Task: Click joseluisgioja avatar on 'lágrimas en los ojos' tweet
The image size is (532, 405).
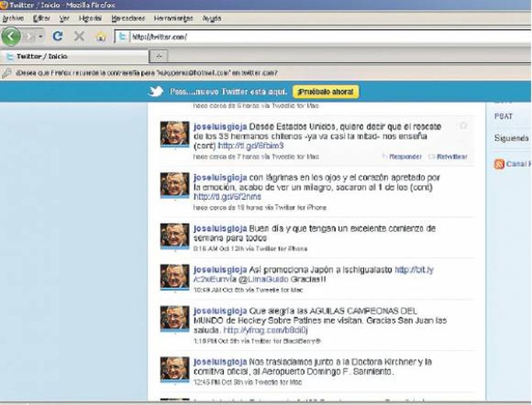Action: 174,185
